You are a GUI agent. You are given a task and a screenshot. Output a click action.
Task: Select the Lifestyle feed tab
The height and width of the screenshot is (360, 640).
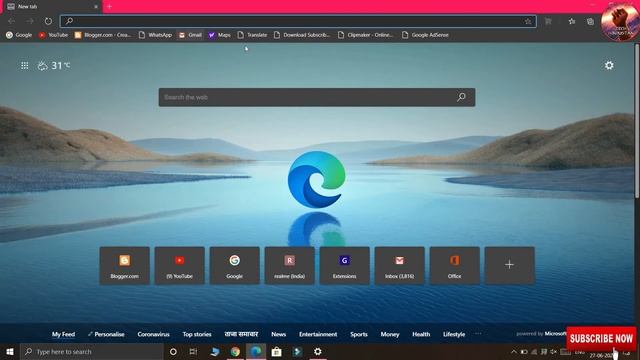click(454, 334)
